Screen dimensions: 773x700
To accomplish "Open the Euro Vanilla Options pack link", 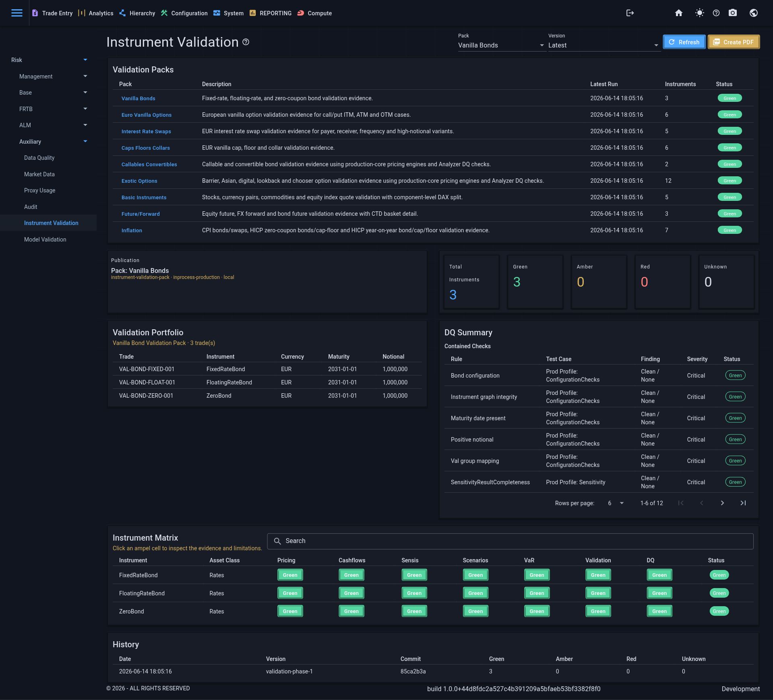I will click(x=147, y=115).
